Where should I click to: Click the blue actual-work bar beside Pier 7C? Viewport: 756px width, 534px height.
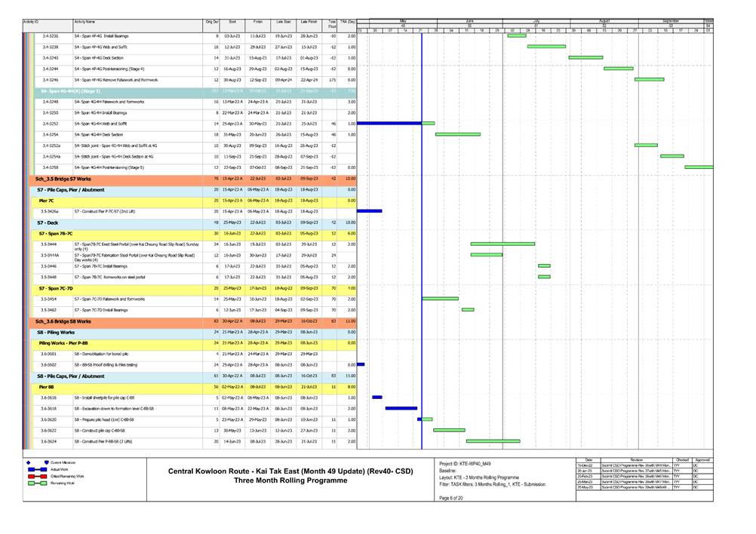click(x=369, y=211)
